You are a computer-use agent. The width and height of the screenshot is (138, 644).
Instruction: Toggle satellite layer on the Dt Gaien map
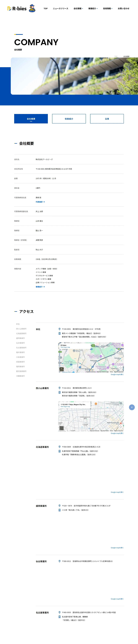(62, 369)
